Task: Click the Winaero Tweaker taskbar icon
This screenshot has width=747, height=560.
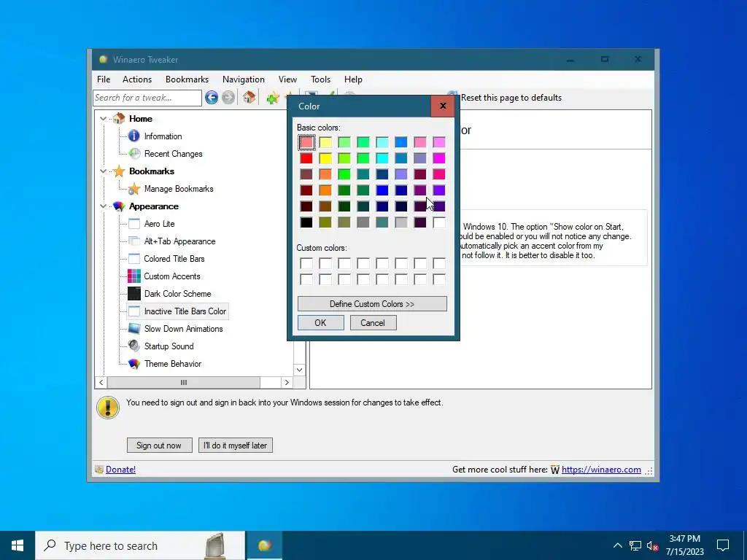Action: click(x=264, y=545)
